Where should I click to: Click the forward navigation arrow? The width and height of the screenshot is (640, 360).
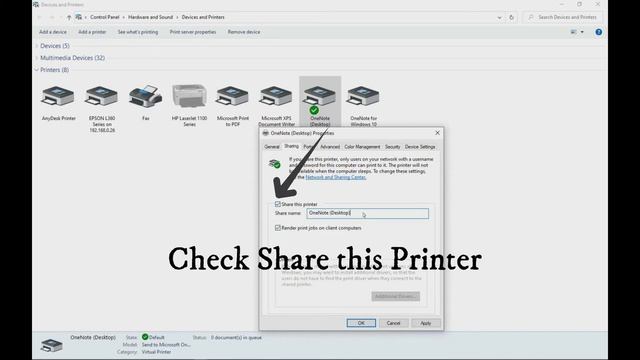click(52, 17)
